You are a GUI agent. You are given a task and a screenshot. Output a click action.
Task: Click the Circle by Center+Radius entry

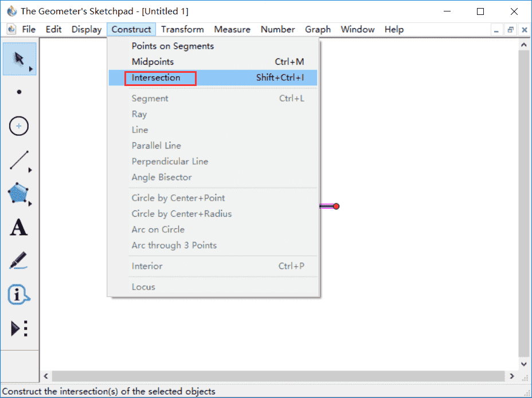[213, 214]
